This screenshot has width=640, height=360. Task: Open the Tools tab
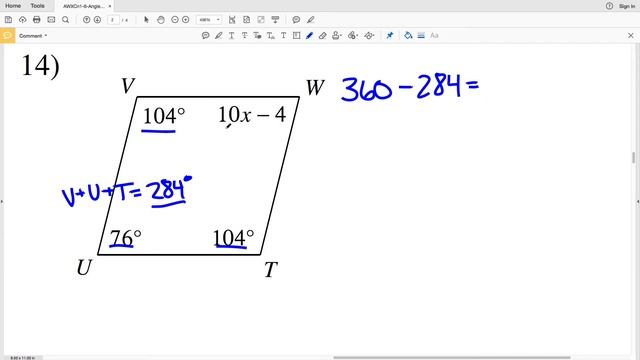pos(37,6)
